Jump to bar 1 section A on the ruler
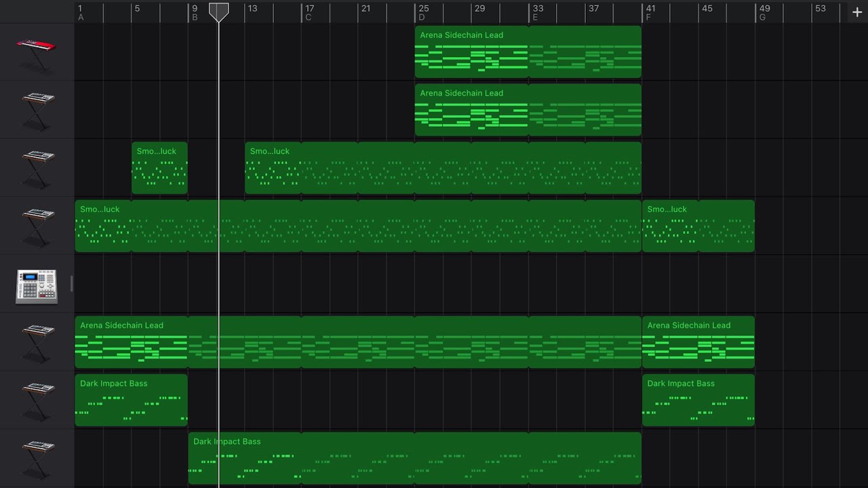This screenshot has width=868, height=488. [x=81, y=13]
